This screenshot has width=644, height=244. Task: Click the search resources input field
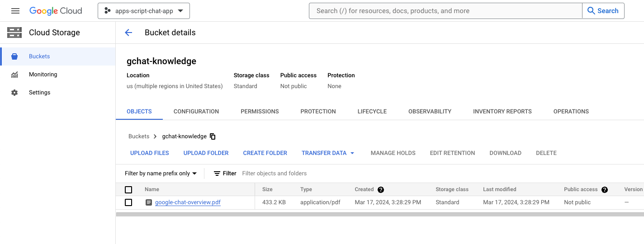[445, 11]
